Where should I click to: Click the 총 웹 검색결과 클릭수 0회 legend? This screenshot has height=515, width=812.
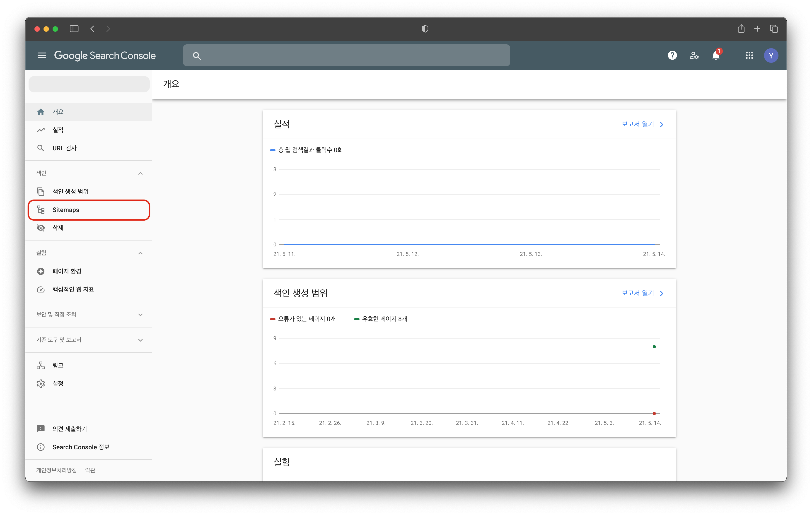pos(307,150)
